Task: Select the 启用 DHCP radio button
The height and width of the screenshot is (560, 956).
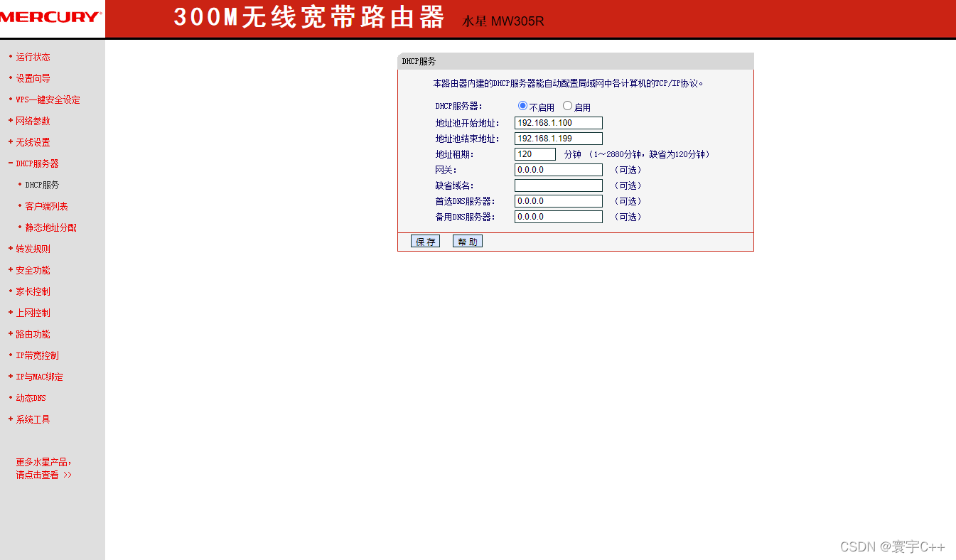Action: coord(567,106)
